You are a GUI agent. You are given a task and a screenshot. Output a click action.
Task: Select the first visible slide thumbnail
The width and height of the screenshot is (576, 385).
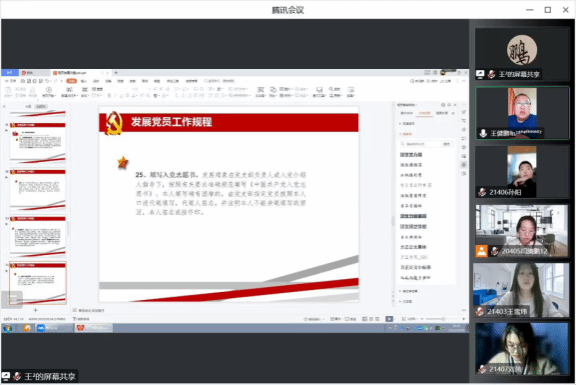click(37, 143)
